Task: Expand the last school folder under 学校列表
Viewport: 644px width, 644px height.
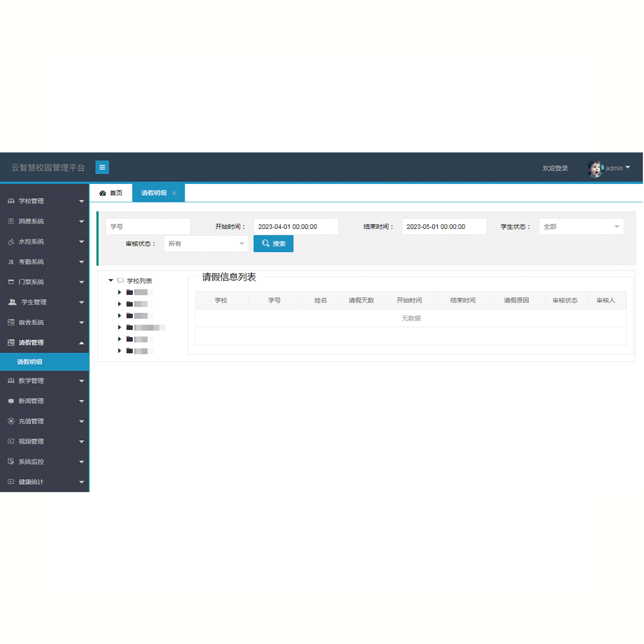Action: point(119,350)
